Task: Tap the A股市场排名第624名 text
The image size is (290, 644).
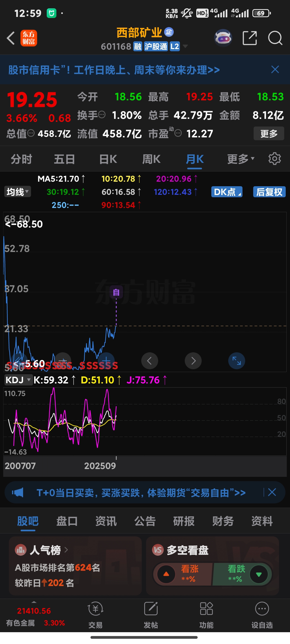Action: [57, 568]
